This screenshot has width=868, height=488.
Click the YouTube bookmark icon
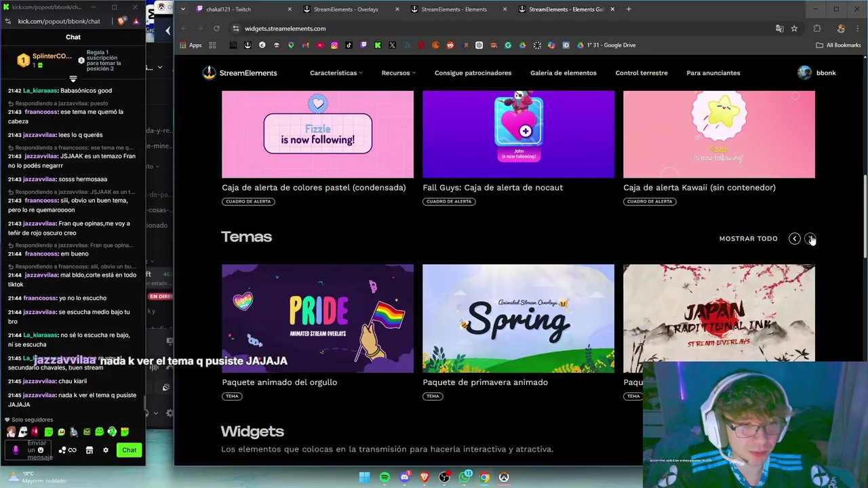(x=320, y=45)
